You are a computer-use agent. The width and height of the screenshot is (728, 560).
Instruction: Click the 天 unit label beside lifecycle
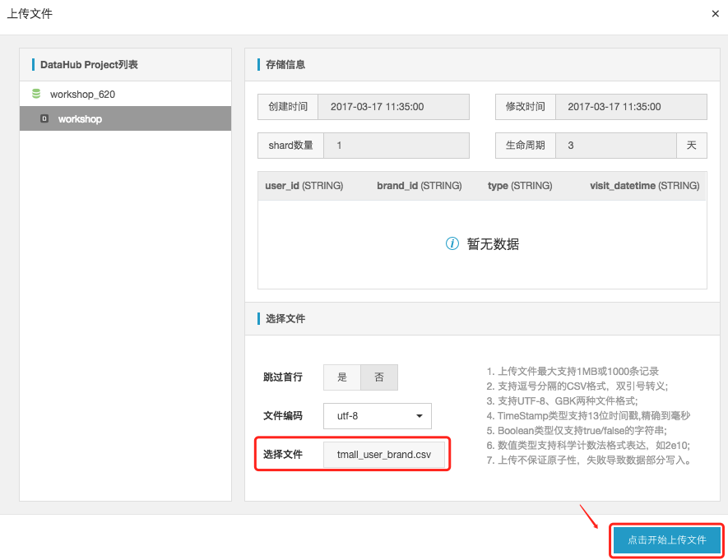pyautogui.click(x=692, y=145)
